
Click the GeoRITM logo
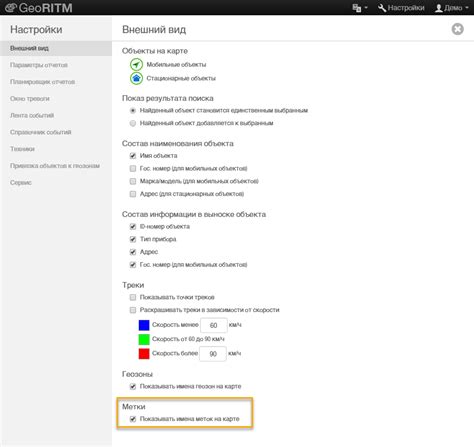(x=39, y=8)
